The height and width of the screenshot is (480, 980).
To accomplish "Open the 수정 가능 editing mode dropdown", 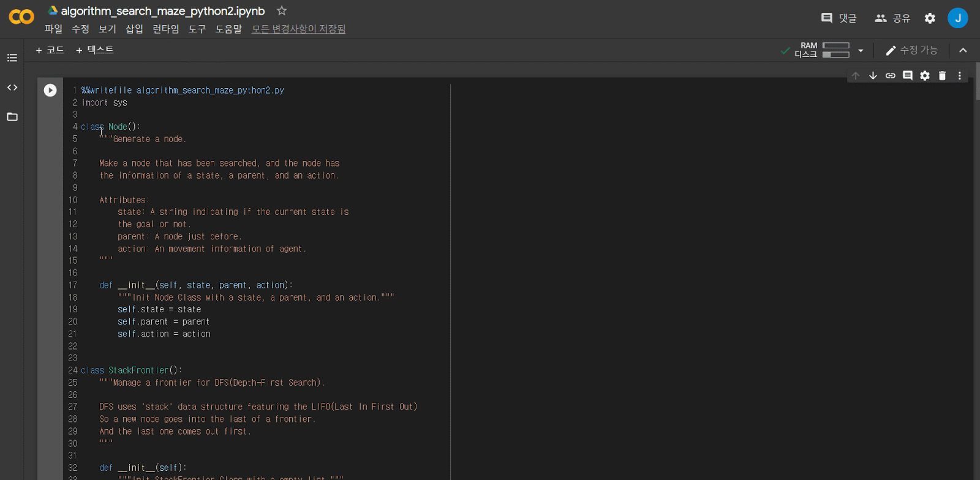I will coord(911,50).
